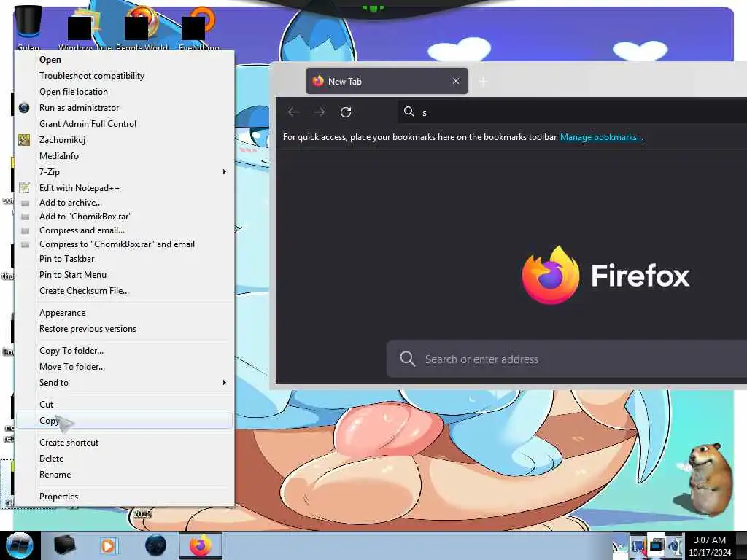Select Grant Admin Full Control
747x560 pixels.
point(125,124)
